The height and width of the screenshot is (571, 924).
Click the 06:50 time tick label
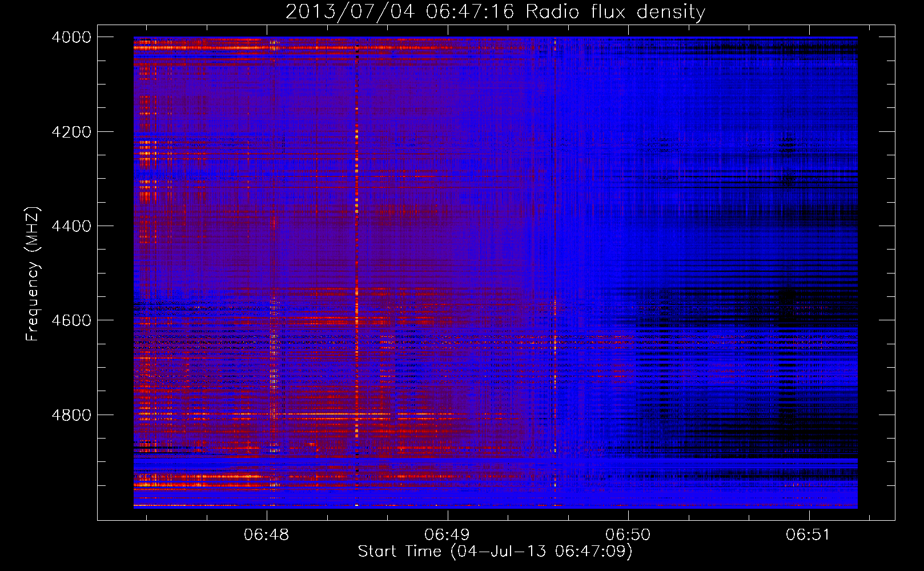(628, 535)
